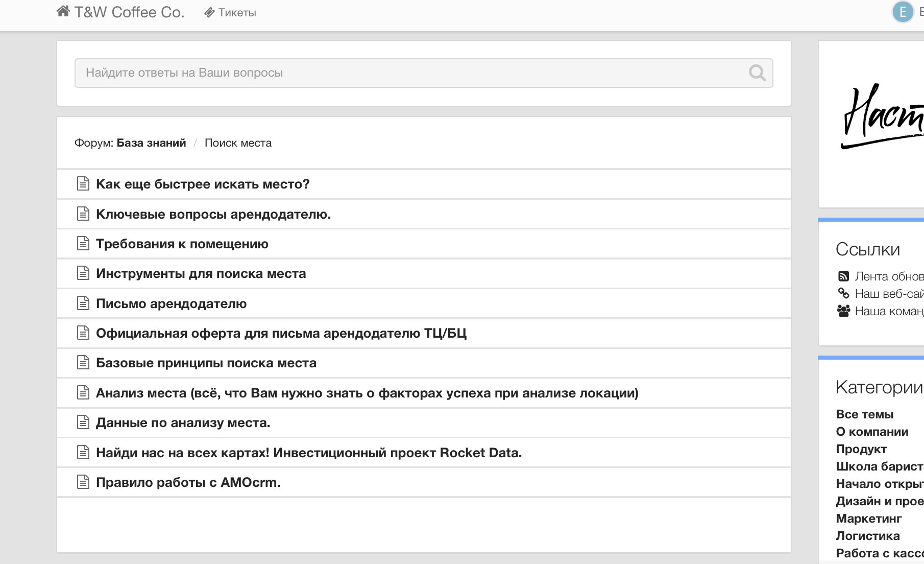Click the RSS feed icon under Ссылки
Image resolution: width=924 pixels, height=564 pixels.
tap(843, 276)
